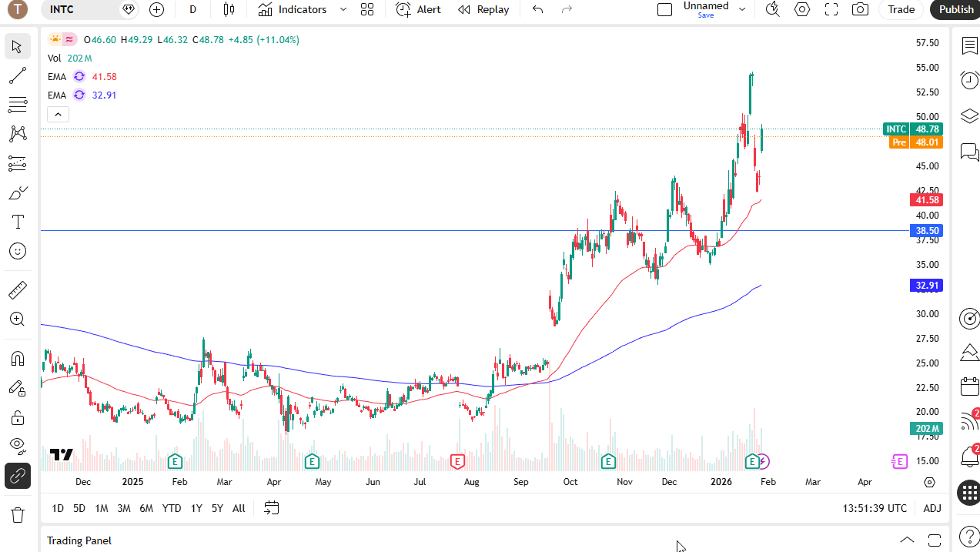The height and width of the screenshot is (552, 980).
Task: Open the forecasting and position tools
Action: 18,163
